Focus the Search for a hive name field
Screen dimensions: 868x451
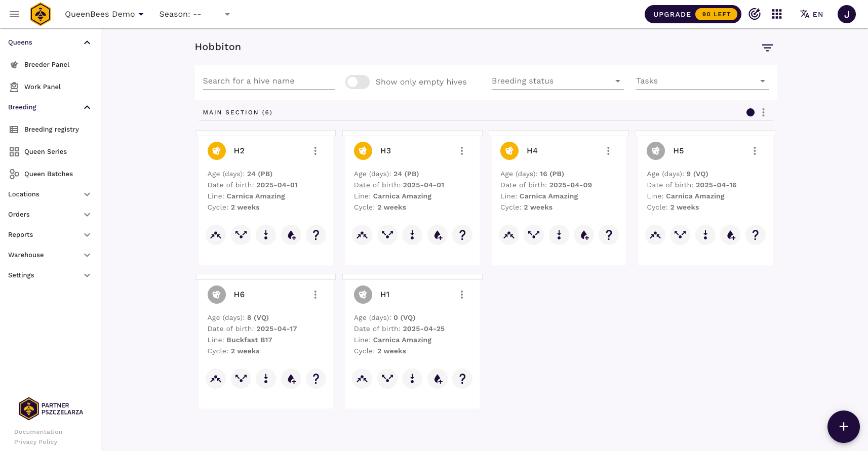point(269,81)
